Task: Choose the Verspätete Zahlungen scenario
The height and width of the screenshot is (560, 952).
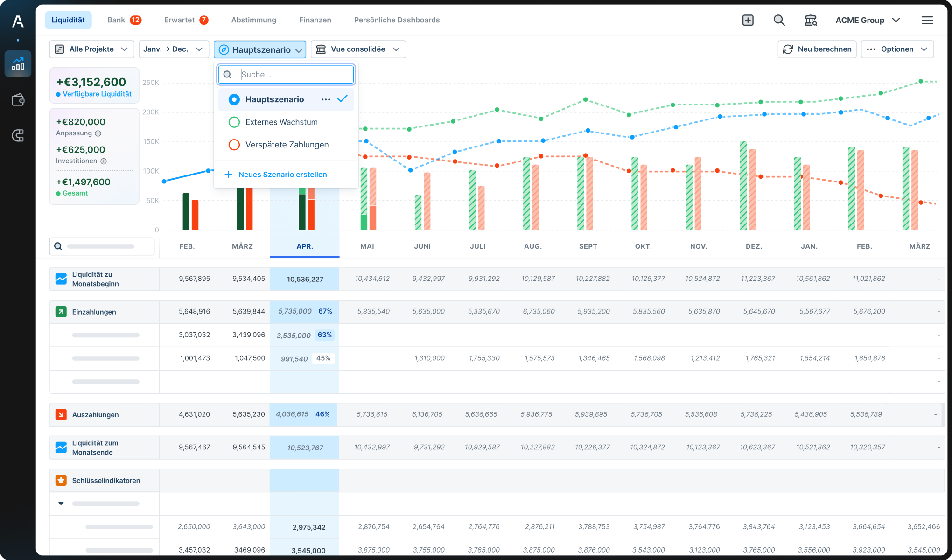Action: tap(287, 145)
